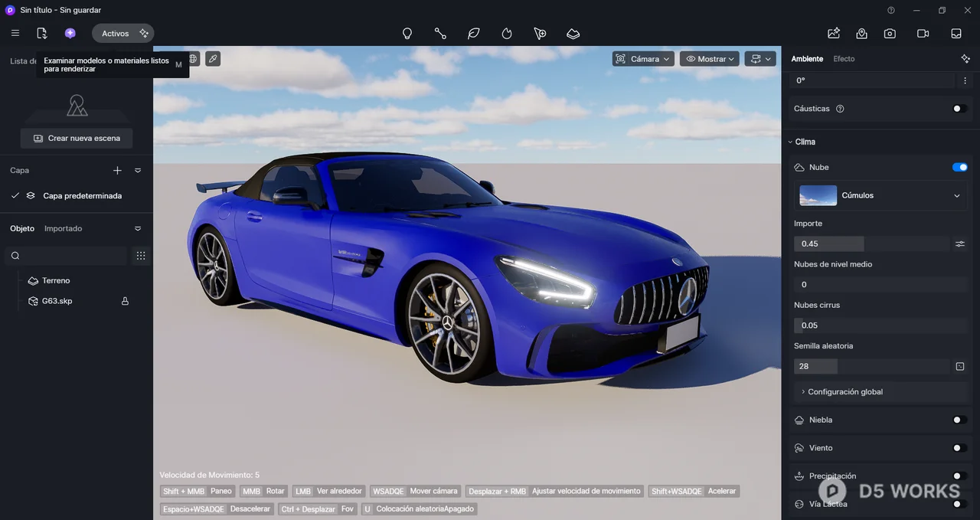
Task: Toggle the Vía Láctea switch
Action: (x=959, y=504)
